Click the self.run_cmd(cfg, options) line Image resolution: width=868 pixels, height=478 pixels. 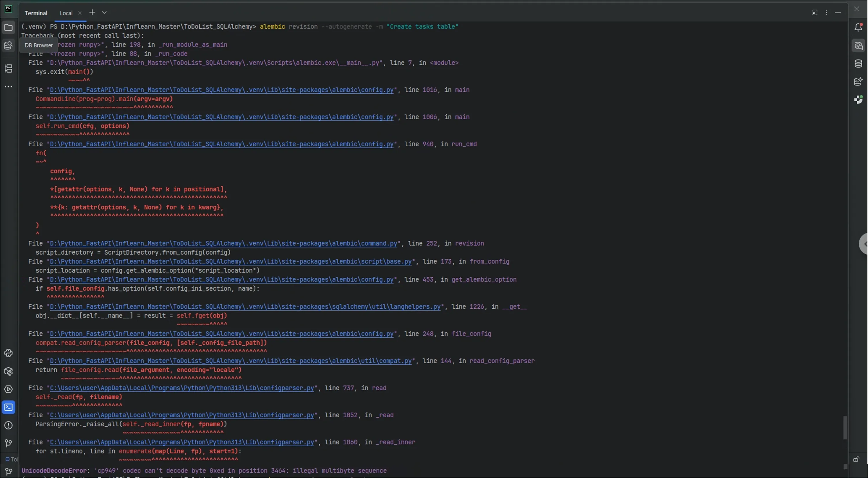pyautogui.click(x=82, y=126)
